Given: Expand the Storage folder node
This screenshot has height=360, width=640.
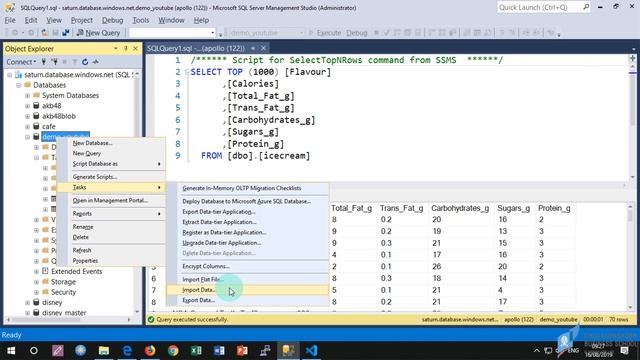Looking at the screenshot, I should point(37,282).
